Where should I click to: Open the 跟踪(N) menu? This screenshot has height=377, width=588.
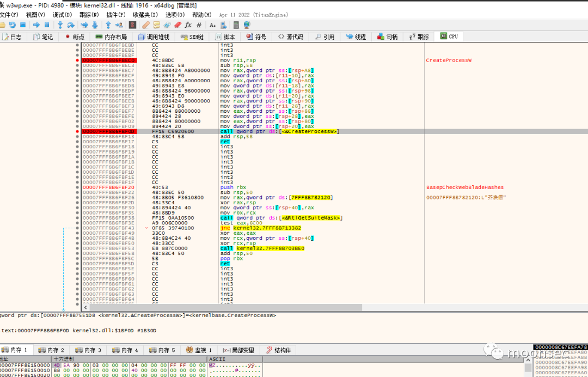coord(89,15)
